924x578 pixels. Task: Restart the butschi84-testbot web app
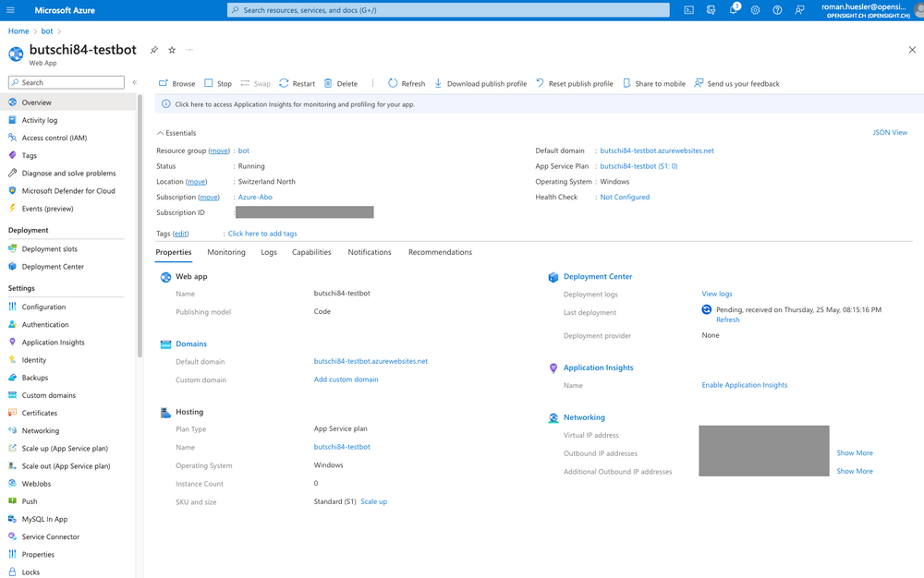[297, 82]
